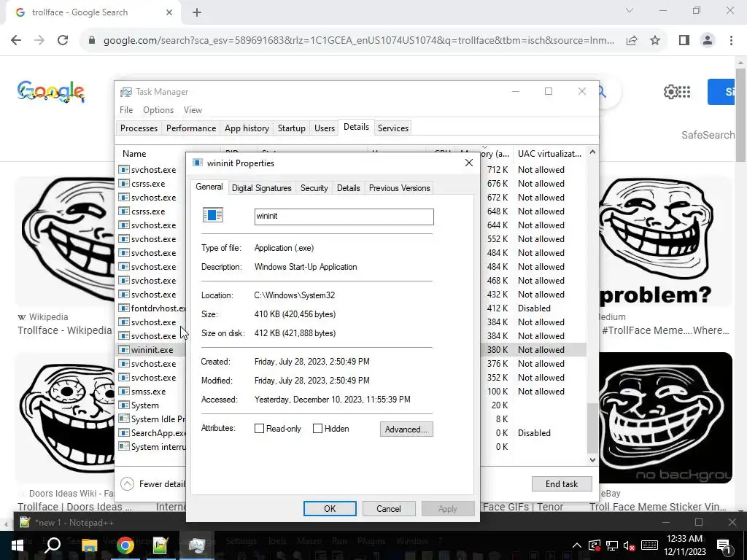Open the Chrome profile avatar
The width and height of the screenshot is (747, 560).
[708, 41]
